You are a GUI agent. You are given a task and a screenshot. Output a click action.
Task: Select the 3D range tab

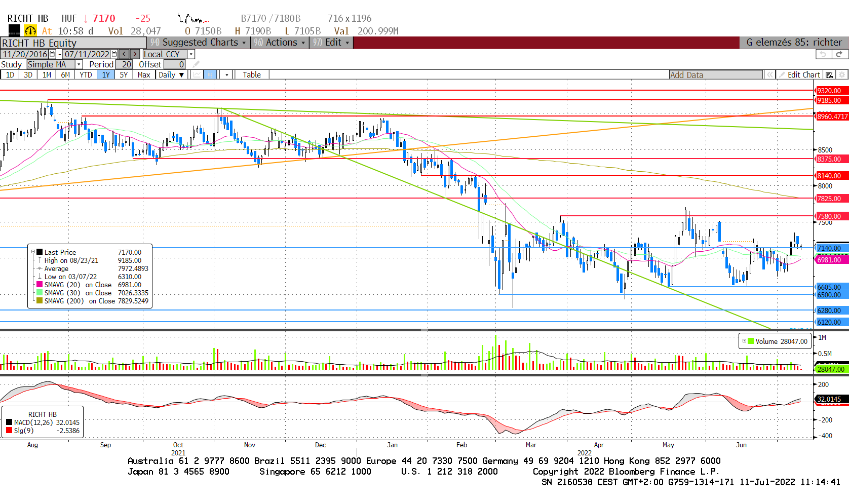point(28,75)
